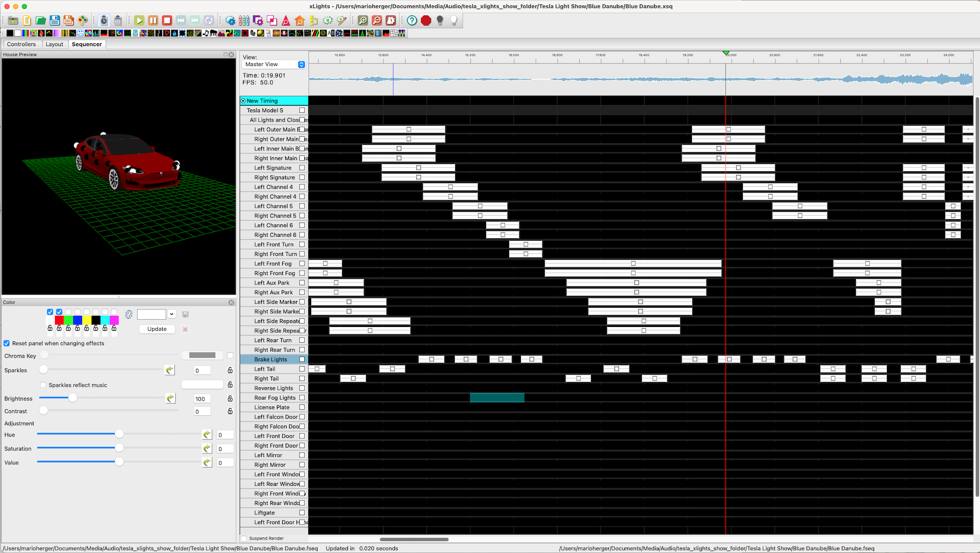Click the blue settings gear icon

click(230, 21)
